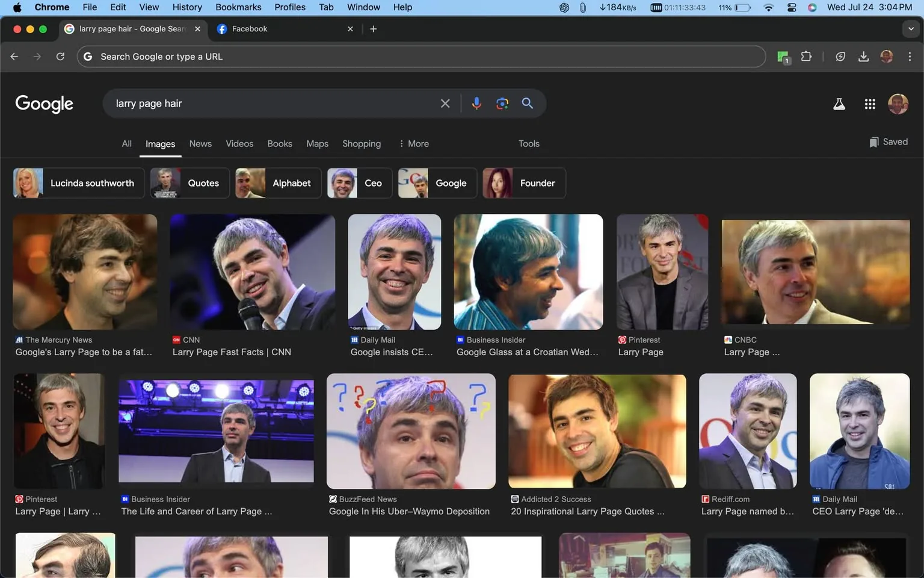Open the Google apps grid icon
This screenshot has width=924, height=578.
tap(870, 104)
